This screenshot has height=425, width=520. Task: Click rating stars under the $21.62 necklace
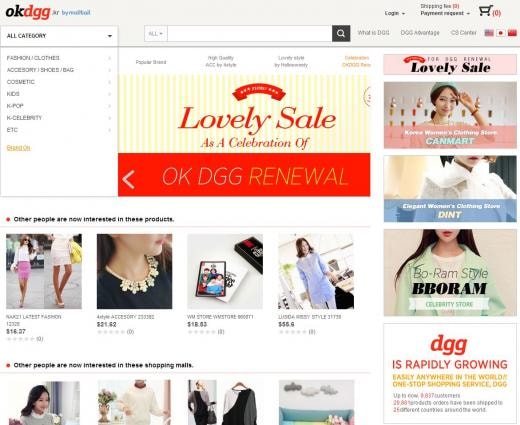click(111, 332)
